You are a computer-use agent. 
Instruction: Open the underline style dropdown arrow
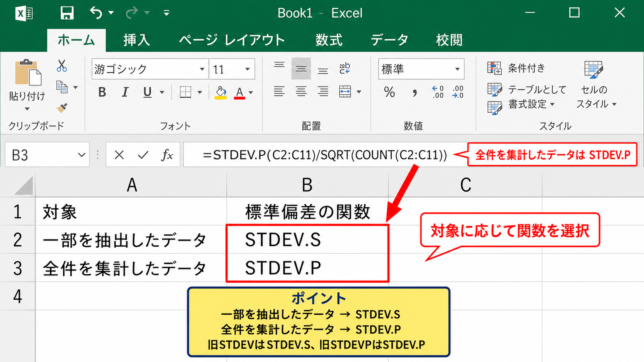pyautogui.click(x=162, y=92)
